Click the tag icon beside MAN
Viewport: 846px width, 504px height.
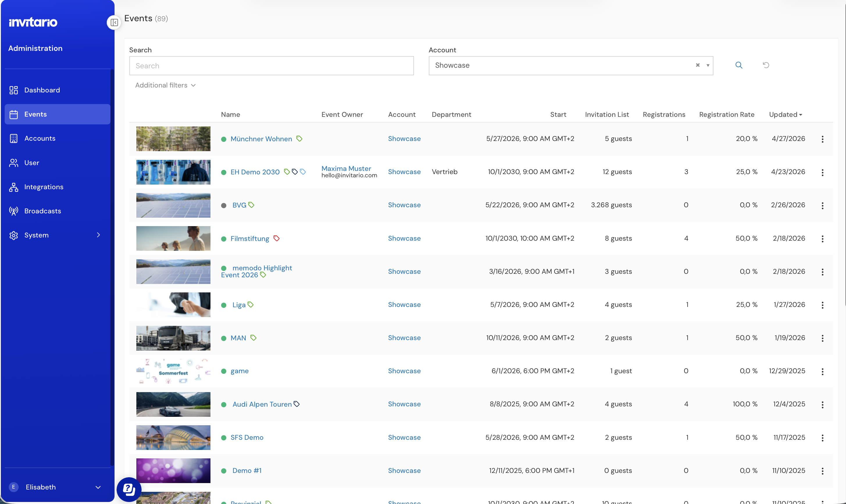253,337
